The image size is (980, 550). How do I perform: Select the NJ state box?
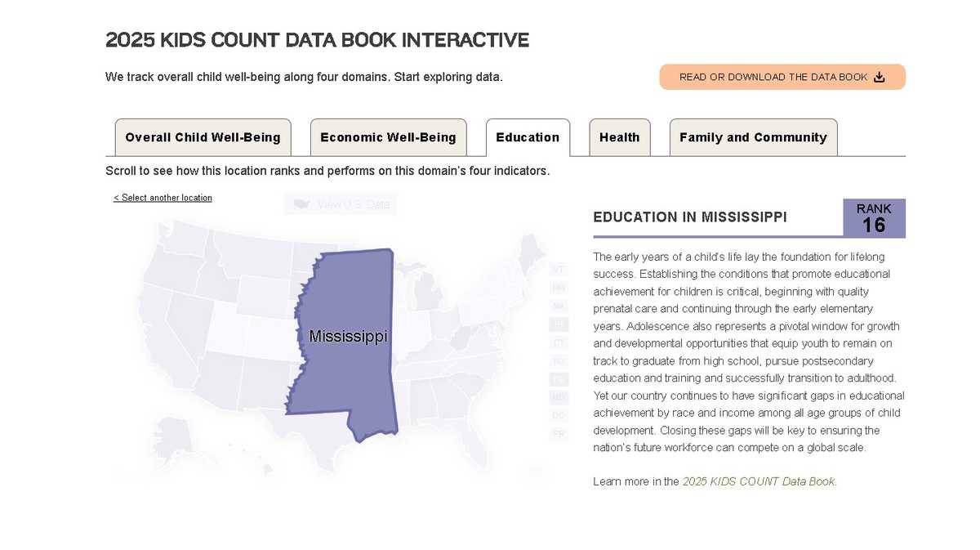(x=559, y=360)
